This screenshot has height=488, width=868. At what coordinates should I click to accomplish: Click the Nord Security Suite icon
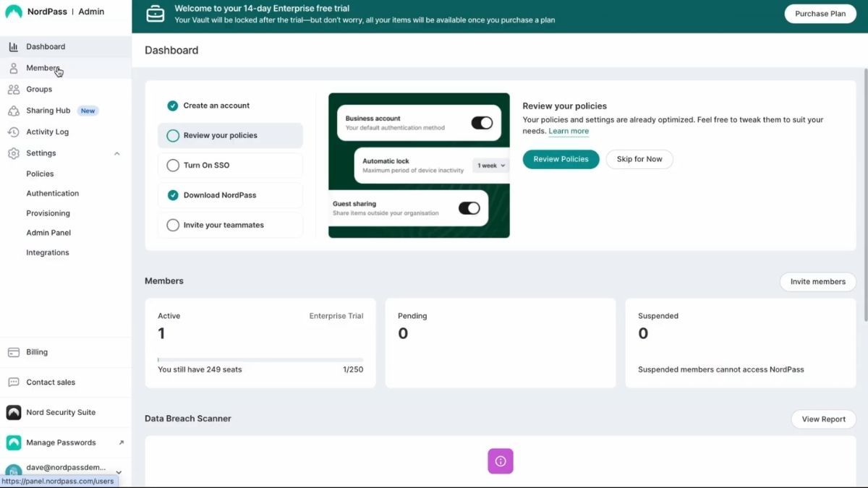14,412
